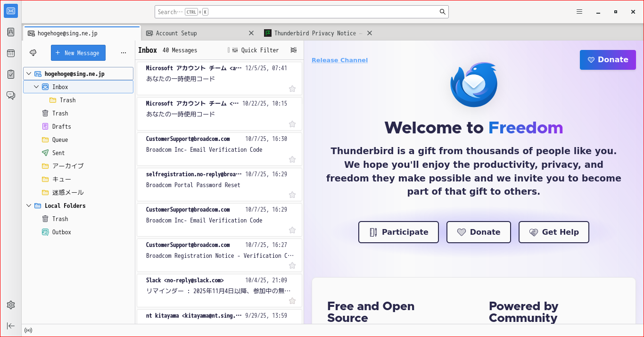Open the Release Channel link
Screen dimensions: 644x337
339,60
